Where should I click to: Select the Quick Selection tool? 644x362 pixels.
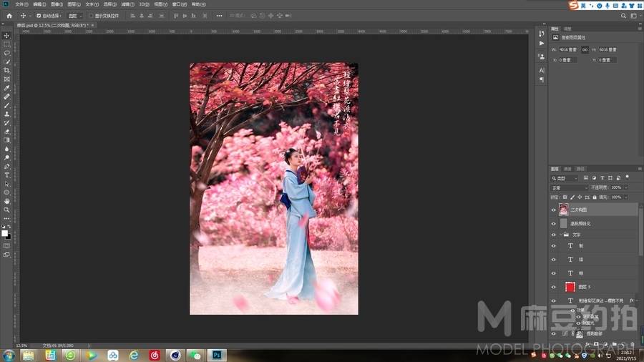(6, 62)
